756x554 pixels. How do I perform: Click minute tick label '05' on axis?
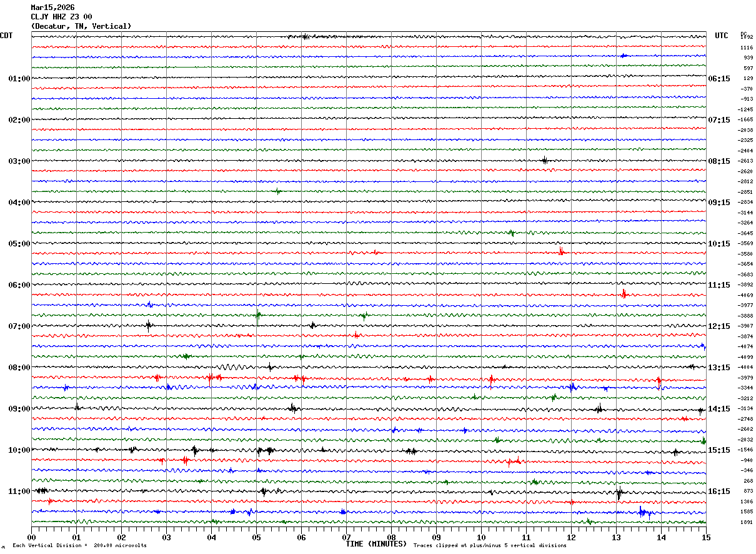point(256,537)
